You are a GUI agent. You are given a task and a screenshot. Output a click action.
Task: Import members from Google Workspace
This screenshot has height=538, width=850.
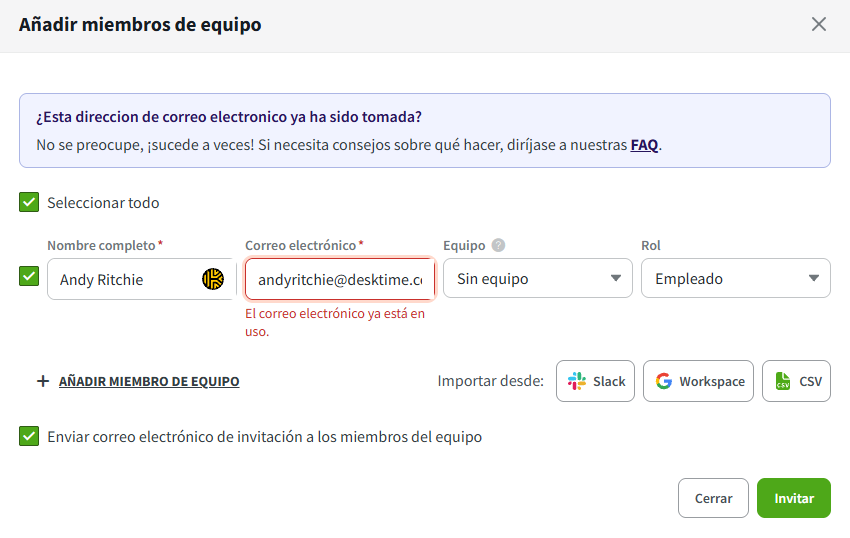tap(698, 381)
